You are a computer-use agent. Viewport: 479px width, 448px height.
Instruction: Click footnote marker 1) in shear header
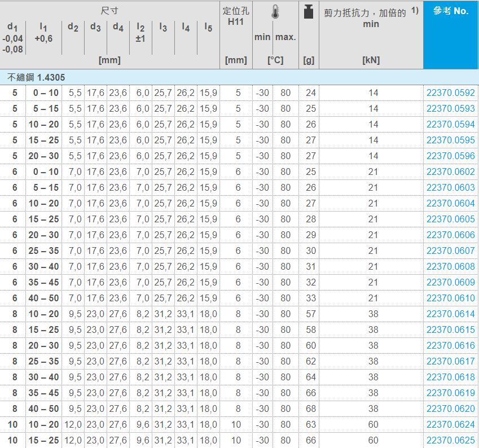pyautogui.click(x=415, y=11)
